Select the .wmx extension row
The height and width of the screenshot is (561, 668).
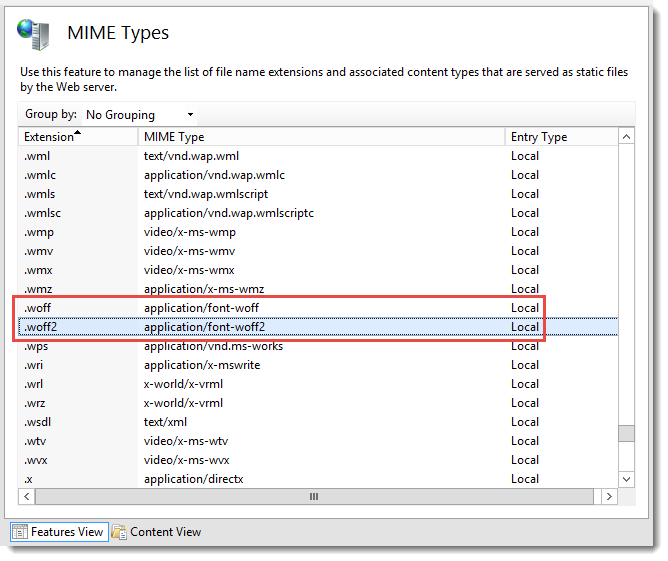tap(318, 270)
